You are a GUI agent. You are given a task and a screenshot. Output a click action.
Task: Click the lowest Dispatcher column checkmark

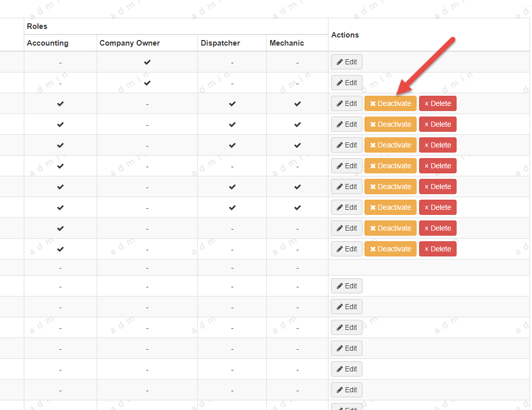232,208
